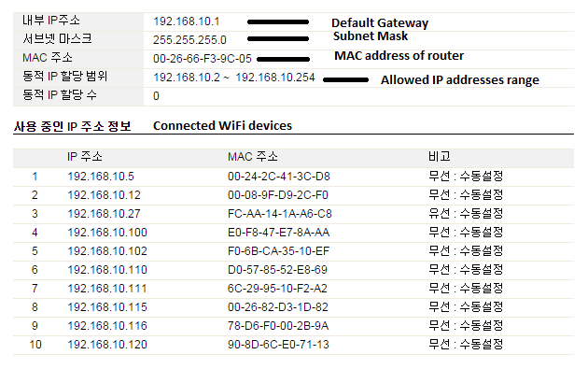Click the dynamic IP range start 192.168.10.2
The width and height of the screenshot is (588, 383).
(x=187, y=78)
